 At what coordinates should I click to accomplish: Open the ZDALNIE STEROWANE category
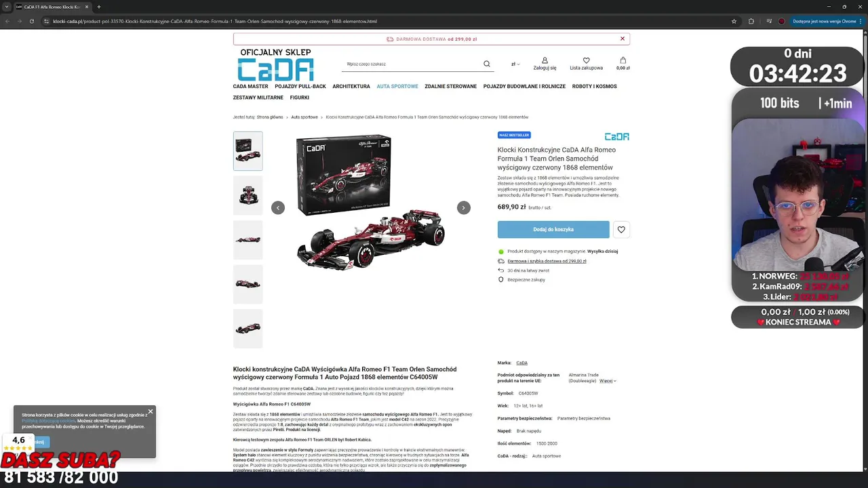[x=451, y=86]
